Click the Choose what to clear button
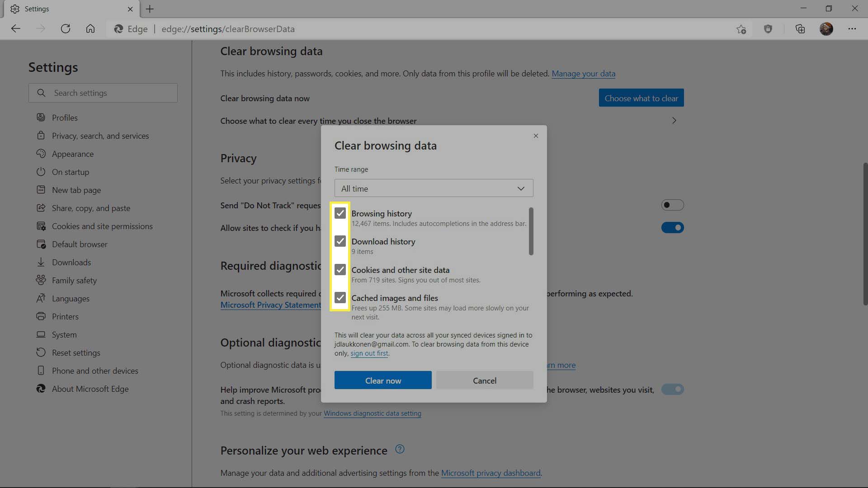This screenshot has width=868, height=488. coord(641,98)
